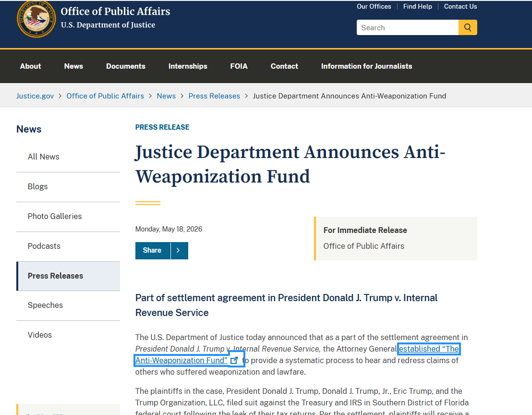
Task: Open the News navigation menu
Action: point(73,66)
